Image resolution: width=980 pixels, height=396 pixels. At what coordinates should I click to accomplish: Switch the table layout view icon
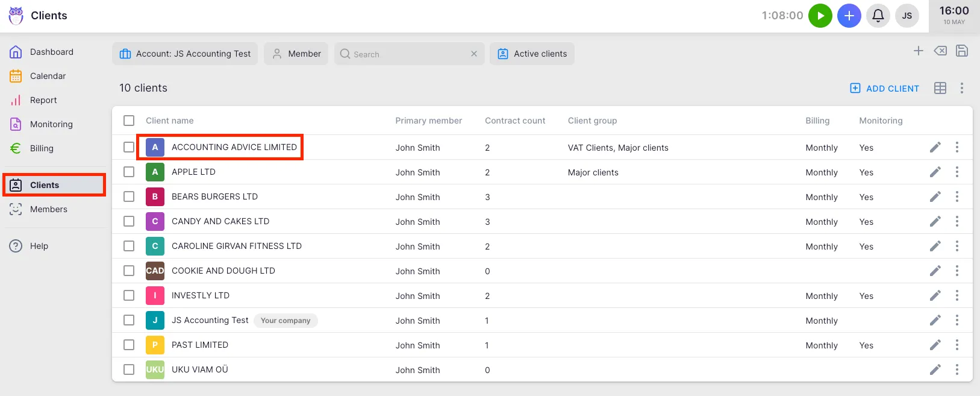[940, 88]
